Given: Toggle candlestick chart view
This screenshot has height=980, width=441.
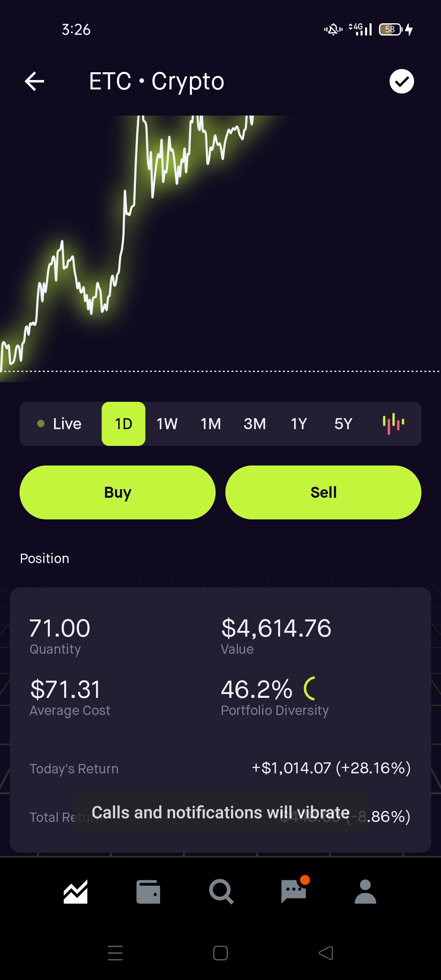Looking at the screenshot, I should (x=393, y=424).
